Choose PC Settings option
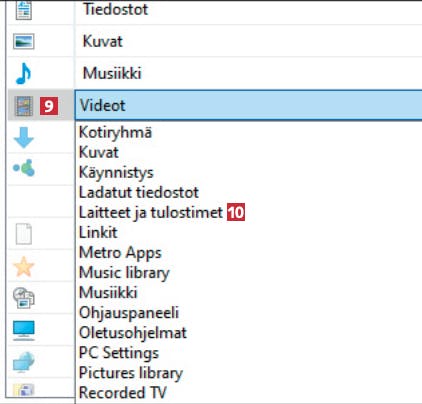 [119, 353]
